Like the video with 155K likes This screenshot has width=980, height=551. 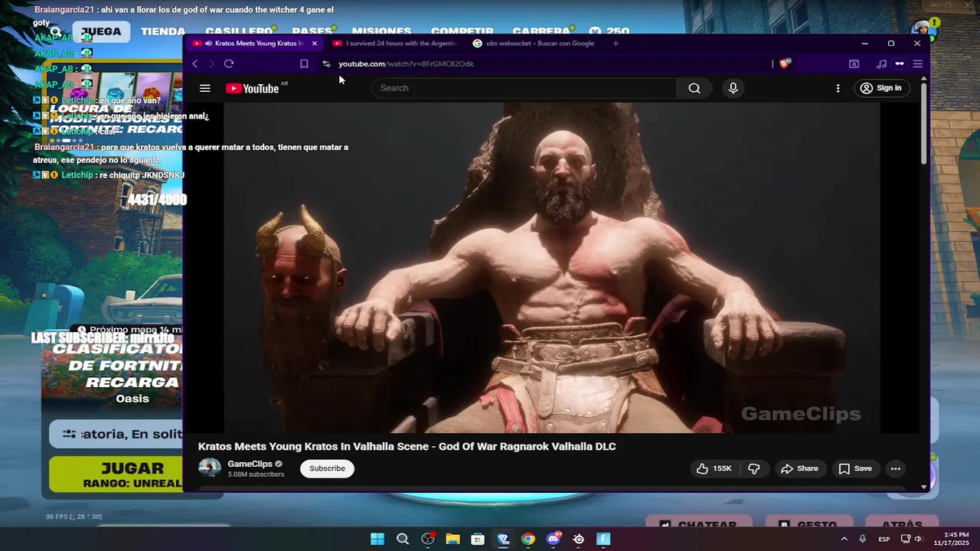pos(714,468)
